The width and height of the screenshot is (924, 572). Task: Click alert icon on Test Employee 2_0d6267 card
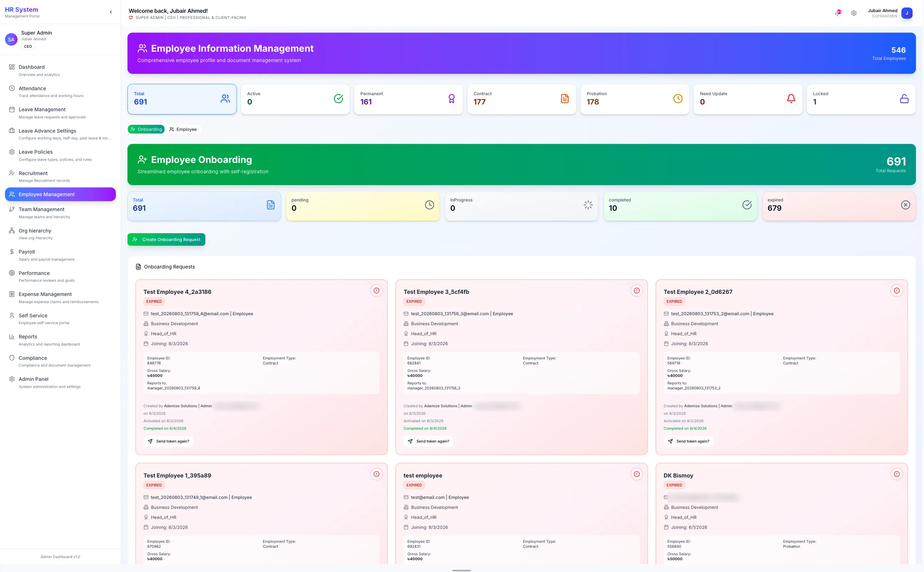[897, 291]
